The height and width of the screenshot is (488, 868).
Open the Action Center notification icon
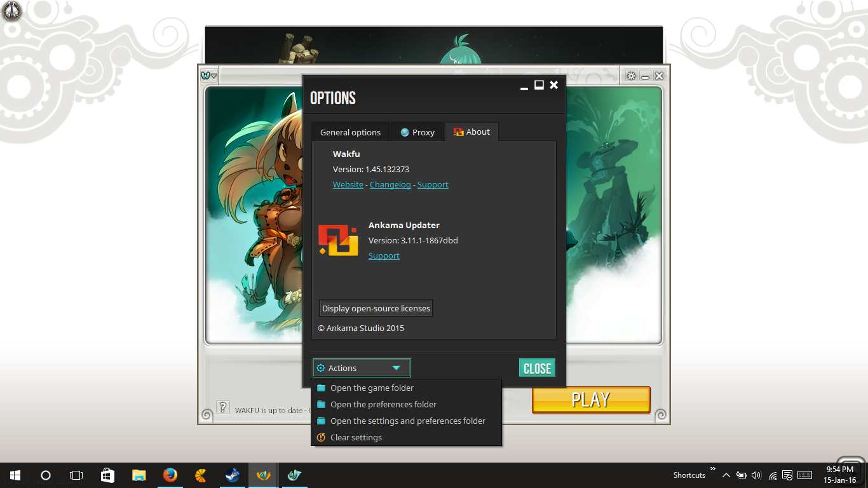787,475
